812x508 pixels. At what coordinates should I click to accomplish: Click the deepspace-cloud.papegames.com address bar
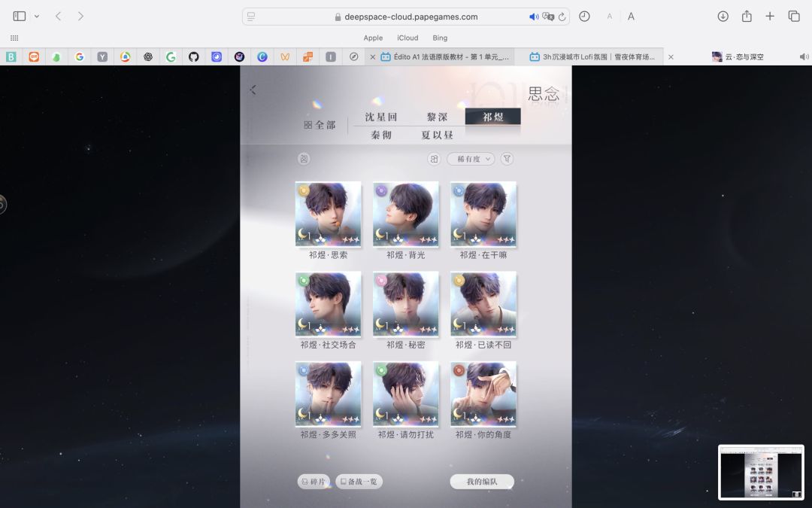[405, 17]
